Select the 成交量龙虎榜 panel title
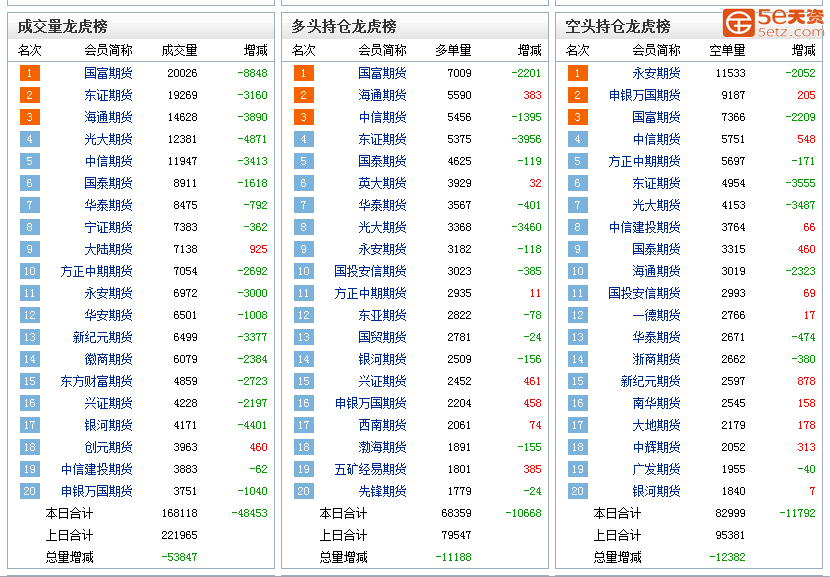 pyautogui.click(x=62, y=26)
